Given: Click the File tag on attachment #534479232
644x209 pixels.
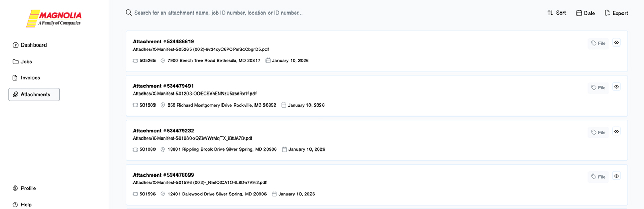Looking at the screenshot, I should pos(598,133).
